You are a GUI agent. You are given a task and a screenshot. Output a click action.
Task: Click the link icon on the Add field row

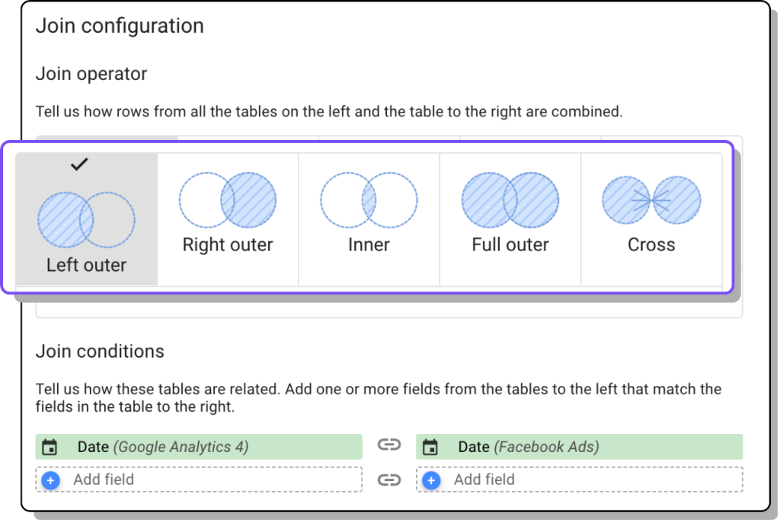pos(391,479)
